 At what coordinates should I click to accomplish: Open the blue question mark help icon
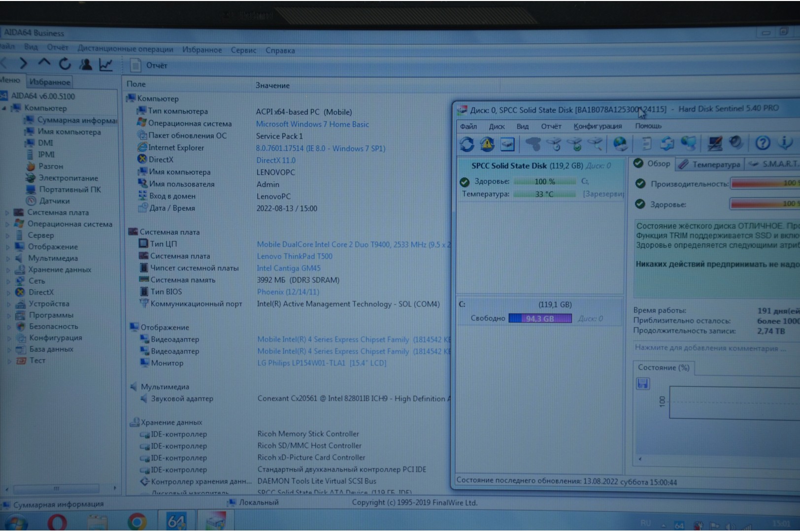(763, 143)
